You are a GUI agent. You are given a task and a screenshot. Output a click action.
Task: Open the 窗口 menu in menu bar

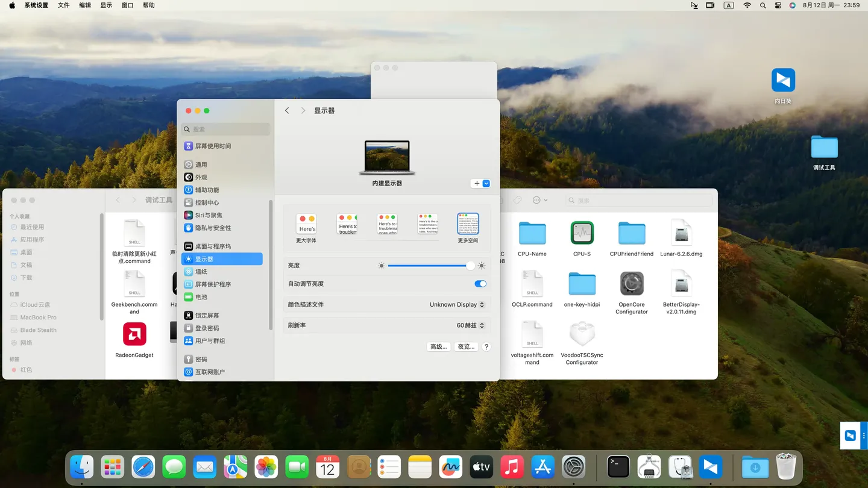click(127, 5)
